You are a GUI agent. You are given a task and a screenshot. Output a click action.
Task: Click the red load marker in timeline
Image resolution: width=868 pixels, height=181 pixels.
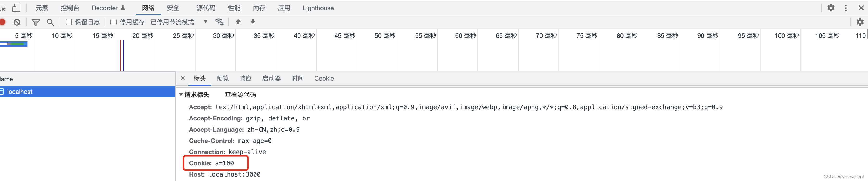point(120,55)
